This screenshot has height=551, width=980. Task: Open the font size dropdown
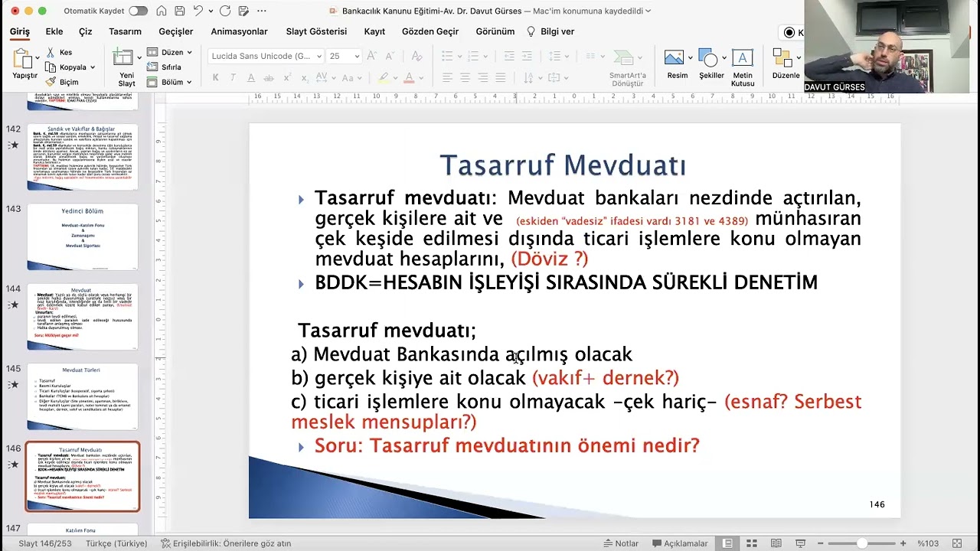[356, 56]
